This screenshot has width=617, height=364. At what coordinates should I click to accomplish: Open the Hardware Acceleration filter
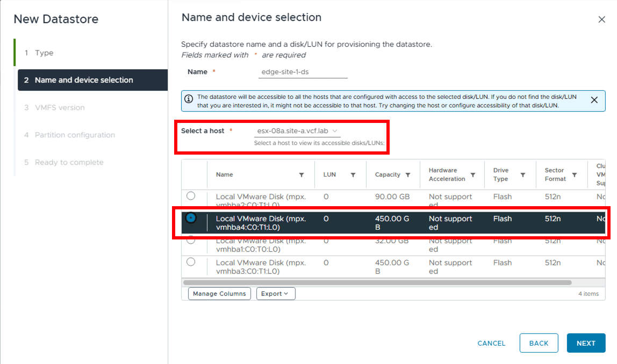tap(473, 174)
